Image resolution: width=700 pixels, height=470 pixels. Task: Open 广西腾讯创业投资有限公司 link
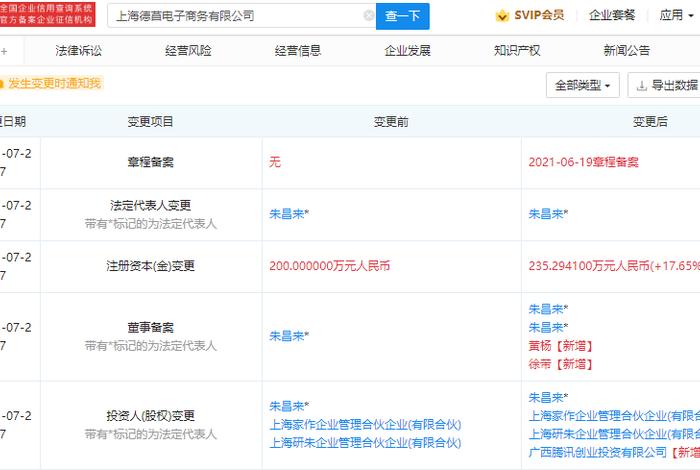[x=597, y=453]
